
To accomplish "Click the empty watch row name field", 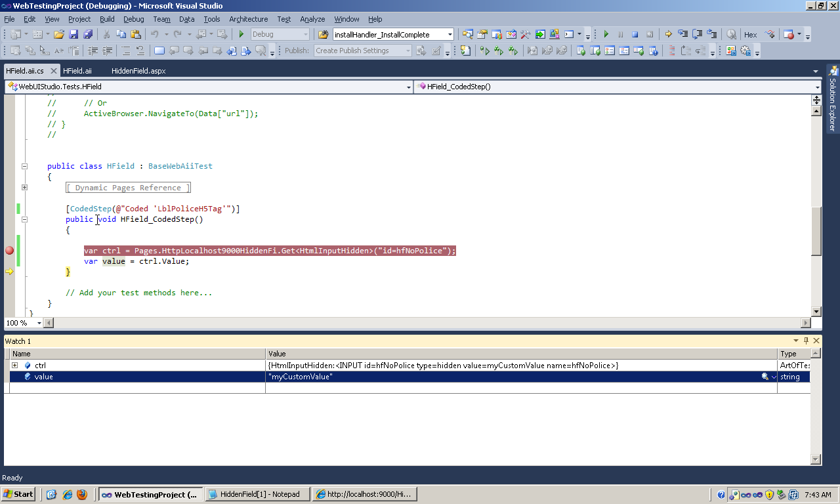I will click(x=137, y=388).
